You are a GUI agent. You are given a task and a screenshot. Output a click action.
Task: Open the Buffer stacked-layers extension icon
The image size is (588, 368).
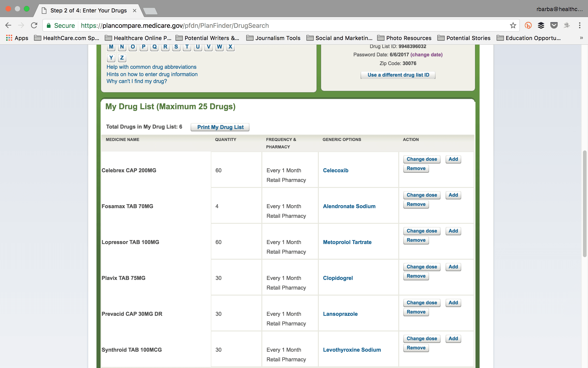(x=541, y=25)
